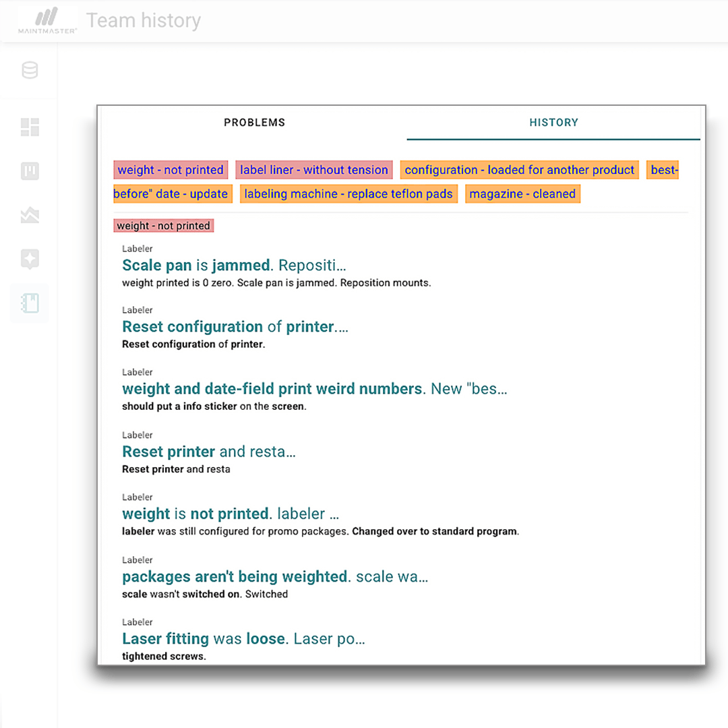Click the 'labeling machine - replace teflon pads' tag
The width and height of the screenshot is (728, 728).
coord(348,193)
